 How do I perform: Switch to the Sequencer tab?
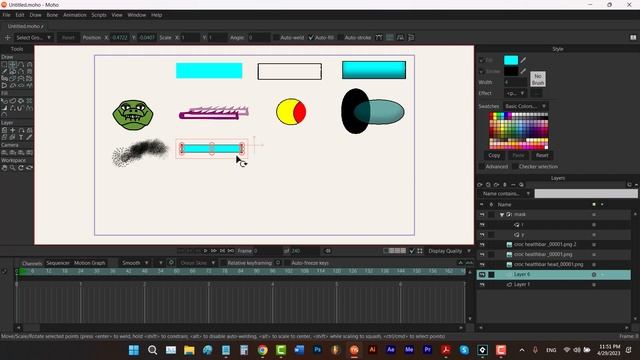(58, 263)
